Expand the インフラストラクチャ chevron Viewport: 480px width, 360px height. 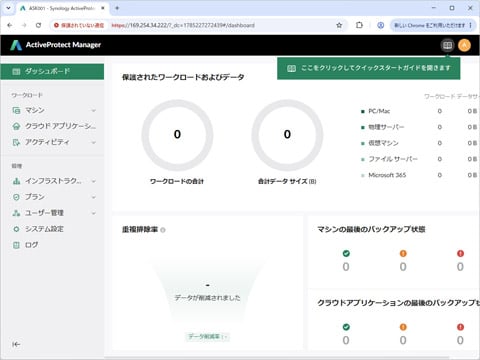(94, 181)
